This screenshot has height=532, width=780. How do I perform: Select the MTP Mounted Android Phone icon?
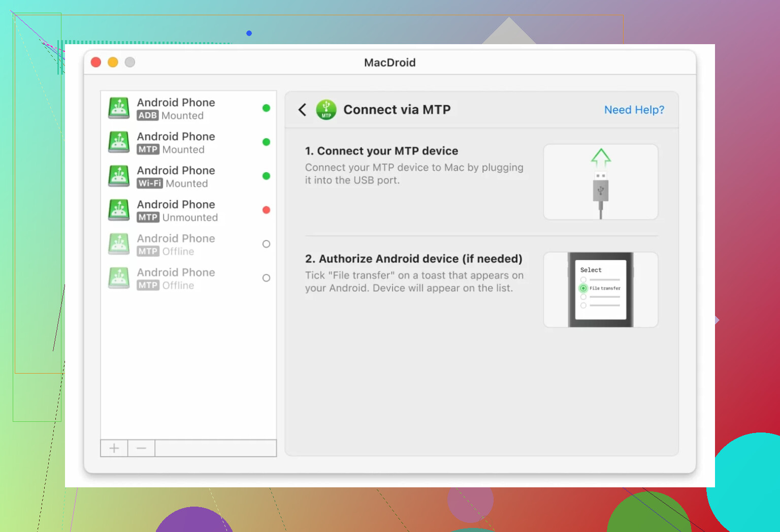(x=119, y=142)
